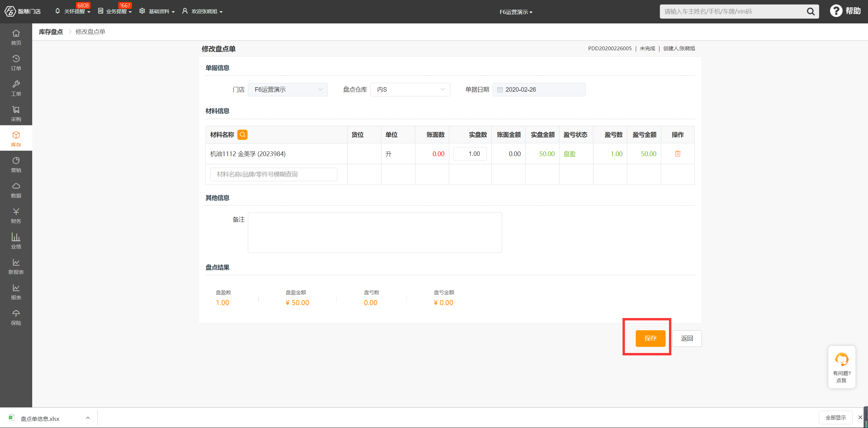Edit the 实盘数 1.00 input
Viewport: 868px width, 428px height.
[x=470, y=154]
